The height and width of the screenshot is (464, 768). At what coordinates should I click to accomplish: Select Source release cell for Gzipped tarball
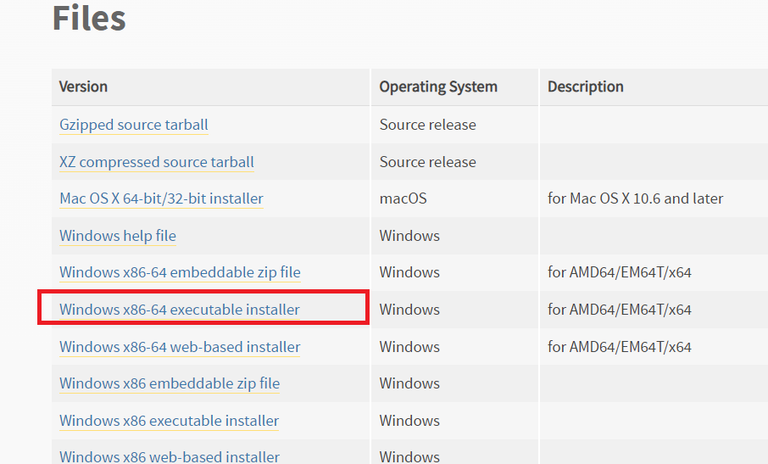click(x=428, y=125)
